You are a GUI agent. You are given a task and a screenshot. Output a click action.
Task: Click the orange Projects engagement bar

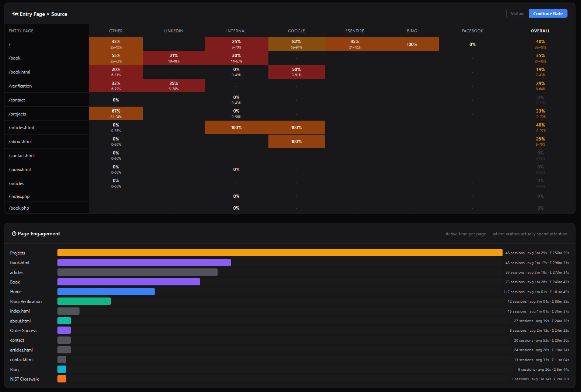click(280, 253)
